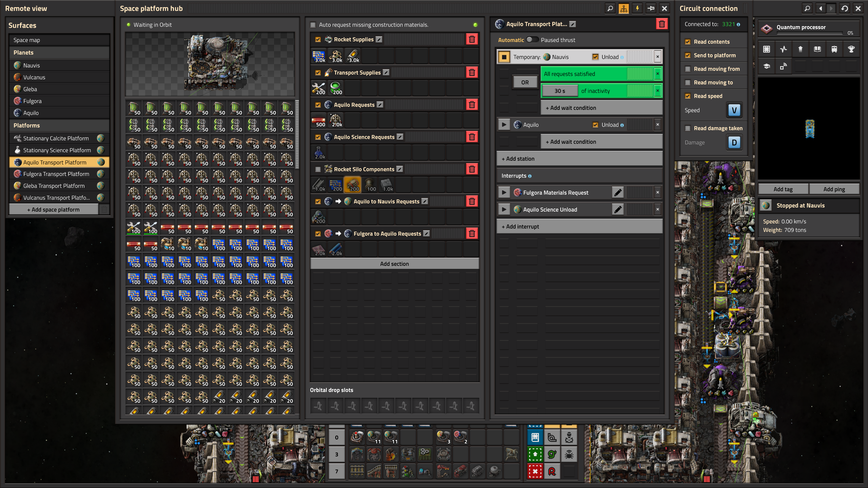868x488 pixels.
Task: Rename the Transport Supplies section
Action: tap(386, 72)
